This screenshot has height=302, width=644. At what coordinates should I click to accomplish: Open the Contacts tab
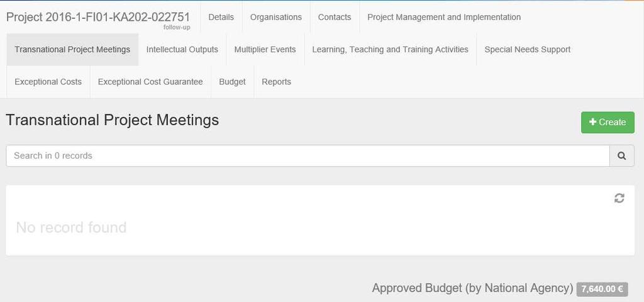pyautogui.click(x=335, y=17)
